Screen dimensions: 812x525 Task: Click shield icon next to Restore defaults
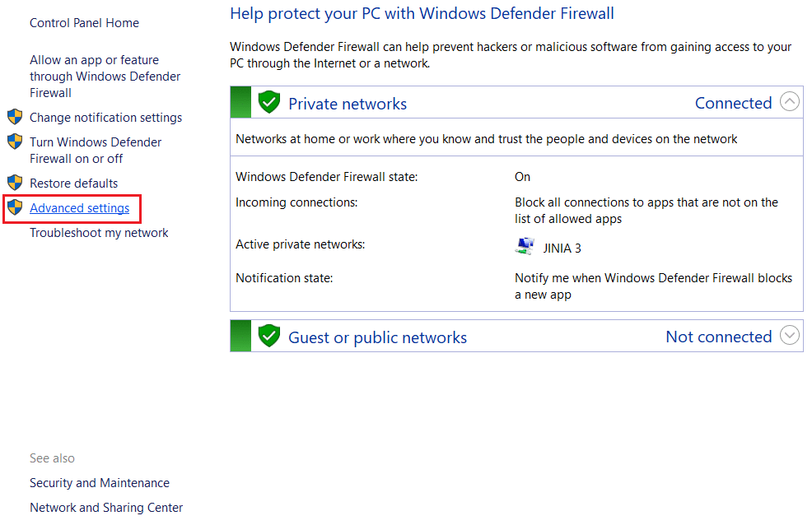pyautogui.click(x=15, y=183)
